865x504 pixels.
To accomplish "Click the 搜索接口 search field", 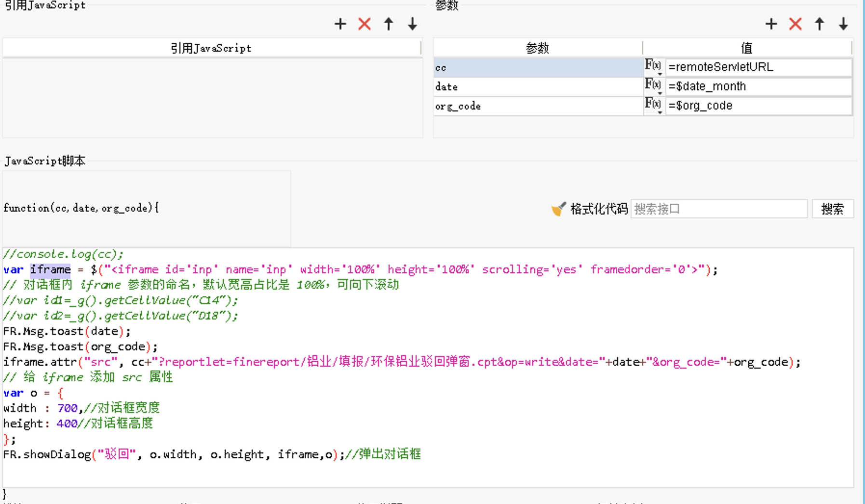I will [x=718, y=209].
